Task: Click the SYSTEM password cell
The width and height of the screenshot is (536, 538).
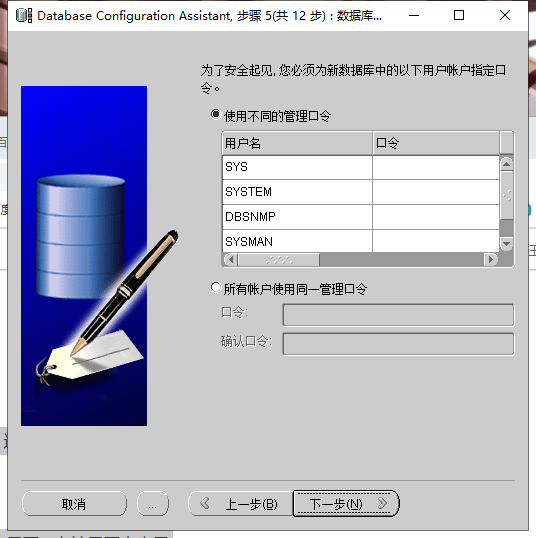Action: (x=436, y=192)
